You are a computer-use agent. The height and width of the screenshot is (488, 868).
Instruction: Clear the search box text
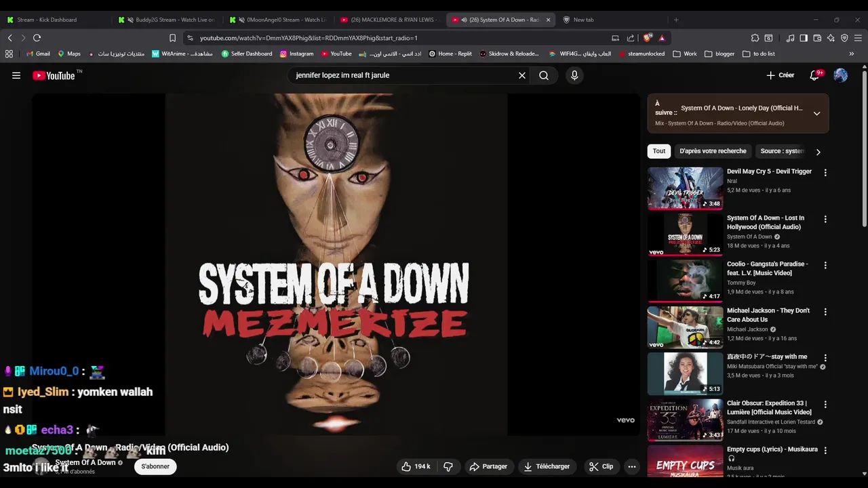tap(522, 75)
